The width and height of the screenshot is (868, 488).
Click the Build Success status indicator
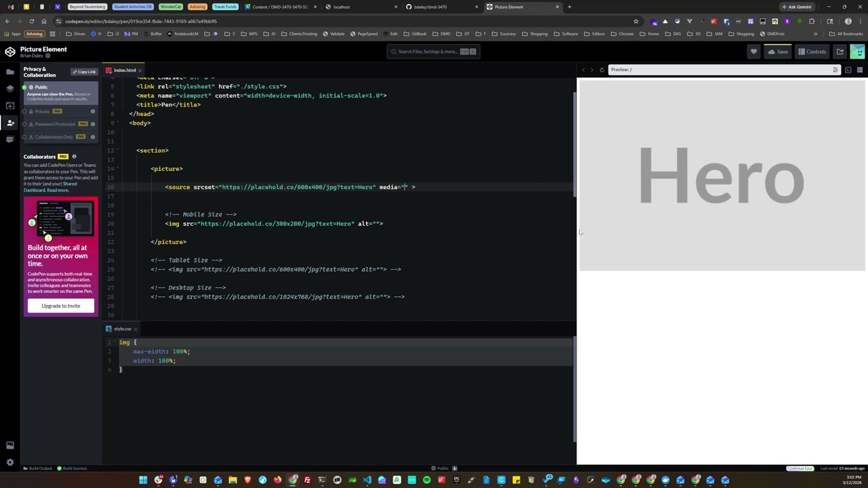(x=72, y=468)
